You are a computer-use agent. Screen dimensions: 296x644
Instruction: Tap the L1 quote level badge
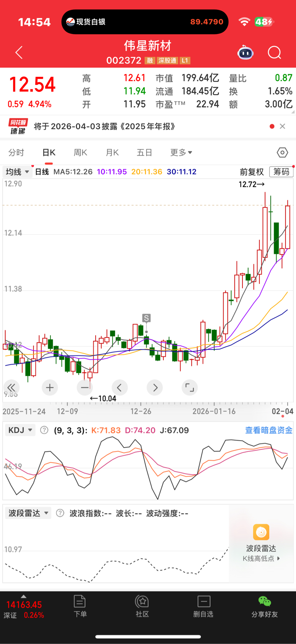click(x=185, y=61)
